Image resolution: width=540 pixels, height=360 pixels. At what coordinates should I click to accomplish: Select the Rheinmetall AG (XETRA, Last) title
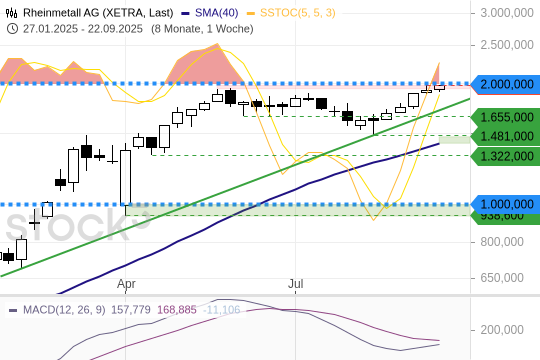(98, 13)
